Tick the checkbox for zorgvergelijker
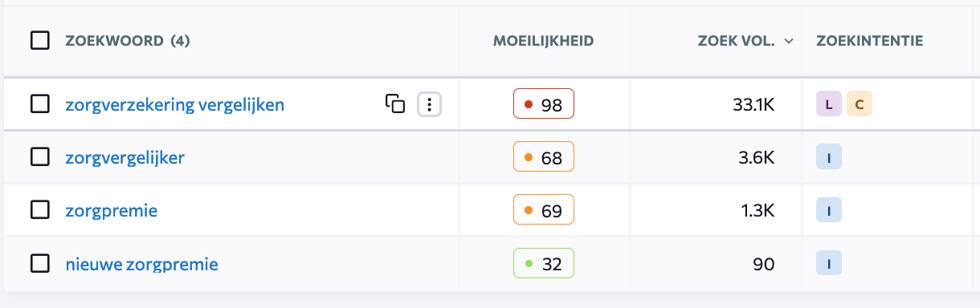The height and width of the screenshot is (308, 980). (40, 157)
